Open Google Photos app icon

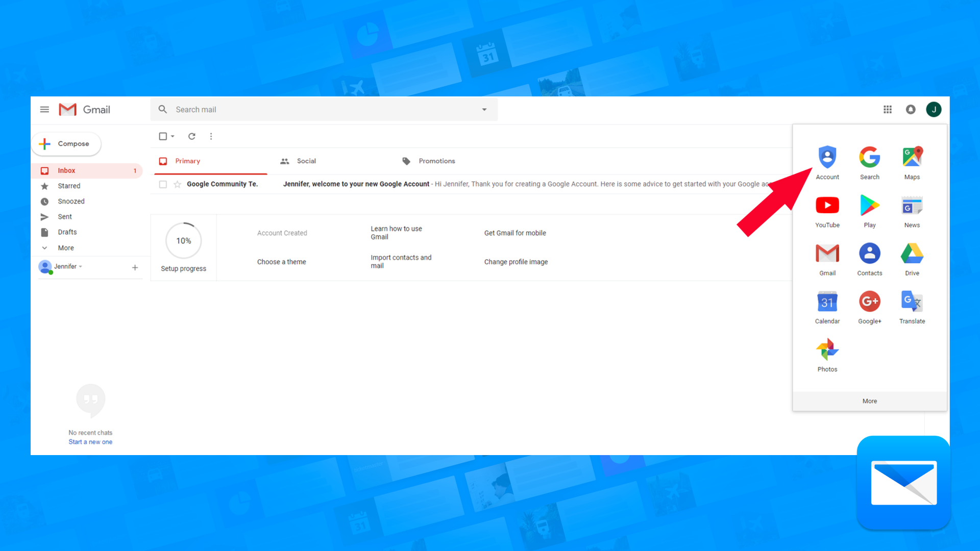pyautogui.click(x=827, y=350)
